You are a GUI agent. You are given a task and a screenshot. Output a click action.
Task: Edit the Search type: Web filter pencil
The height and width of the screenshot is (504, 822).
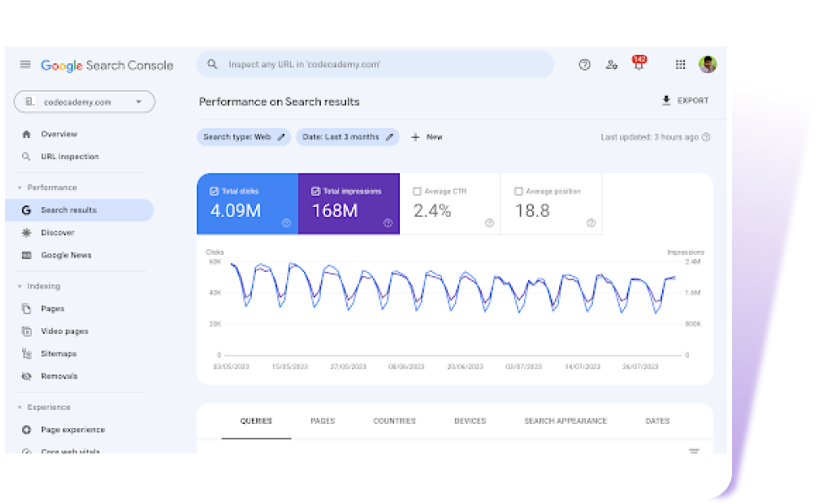[281, 137]
